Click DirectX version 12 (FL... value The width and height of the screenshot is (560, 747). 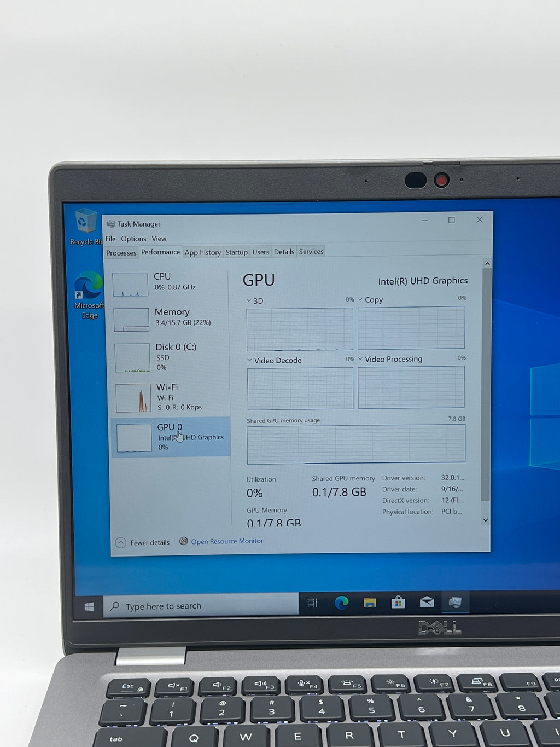[x=452, y=500]
